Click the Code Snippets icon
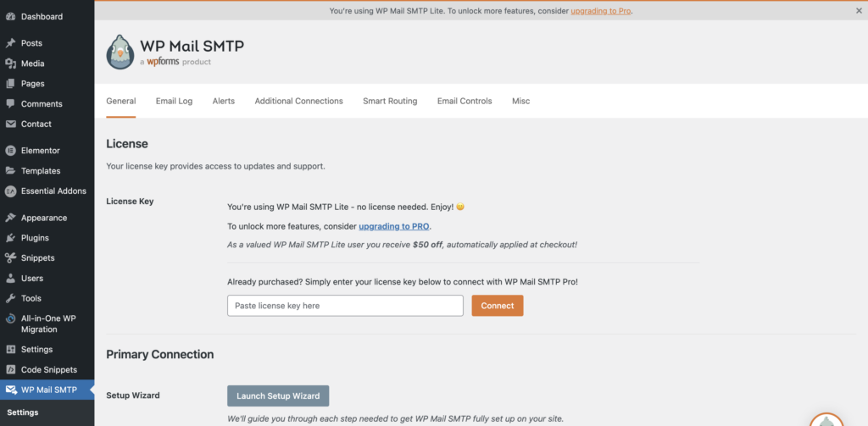The image size is (868, 426). (x=10, y=369)
